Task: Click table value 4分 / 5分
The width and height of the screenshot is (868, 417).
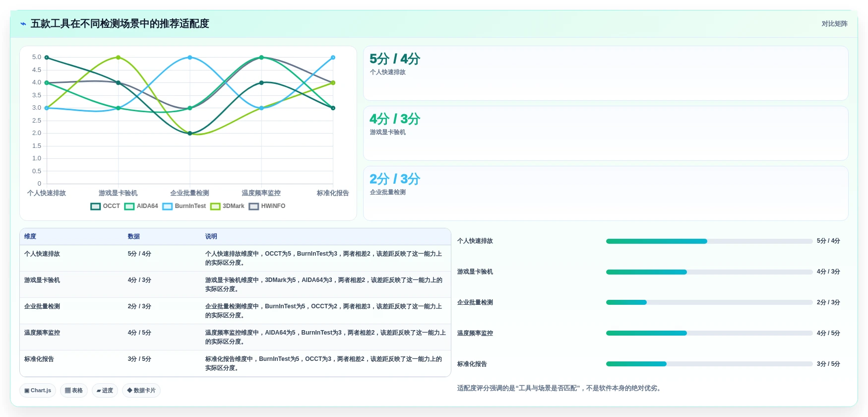Action: pos(139,333)
